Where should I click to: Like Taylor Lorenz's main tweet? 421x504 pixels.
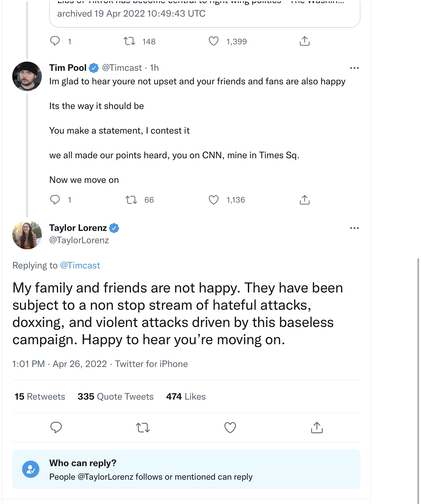click(230, 427)
